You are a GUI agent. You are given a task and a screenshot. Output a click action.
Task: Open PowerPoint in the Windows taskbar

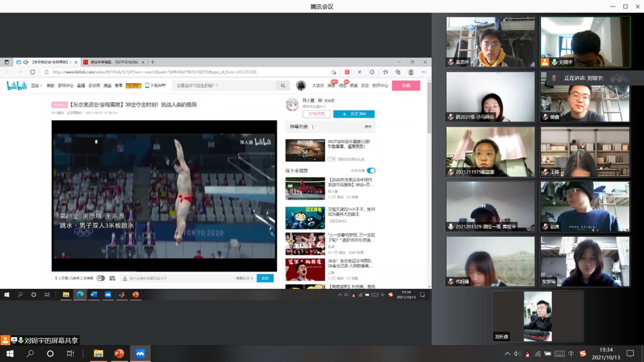(x=119, y=353)
